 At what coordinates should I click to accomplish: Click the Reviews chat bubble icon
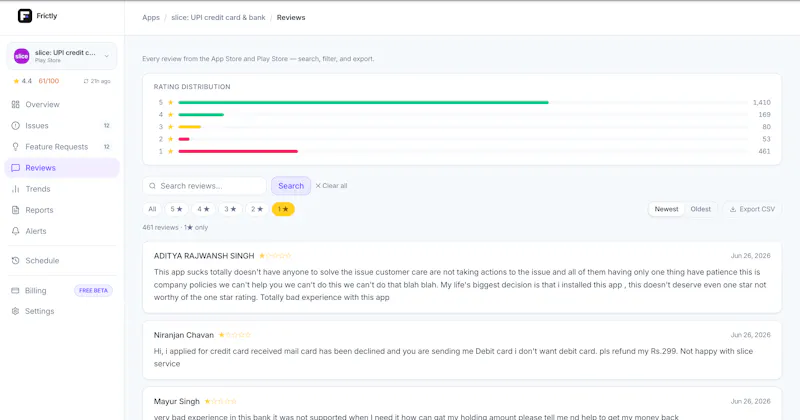pos(15,168)
